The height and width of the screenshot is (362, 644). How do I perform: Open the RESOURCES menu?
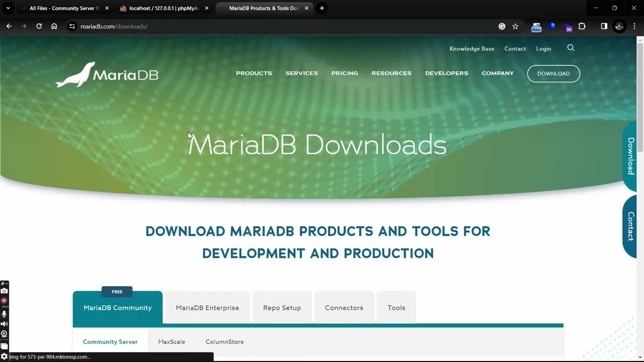point(391,73)
